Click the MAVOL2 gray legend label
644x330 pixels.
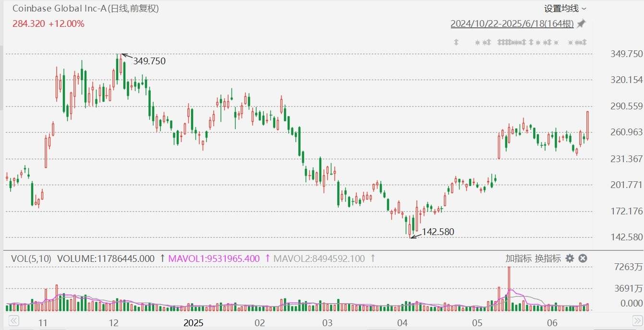click(319, 259)
